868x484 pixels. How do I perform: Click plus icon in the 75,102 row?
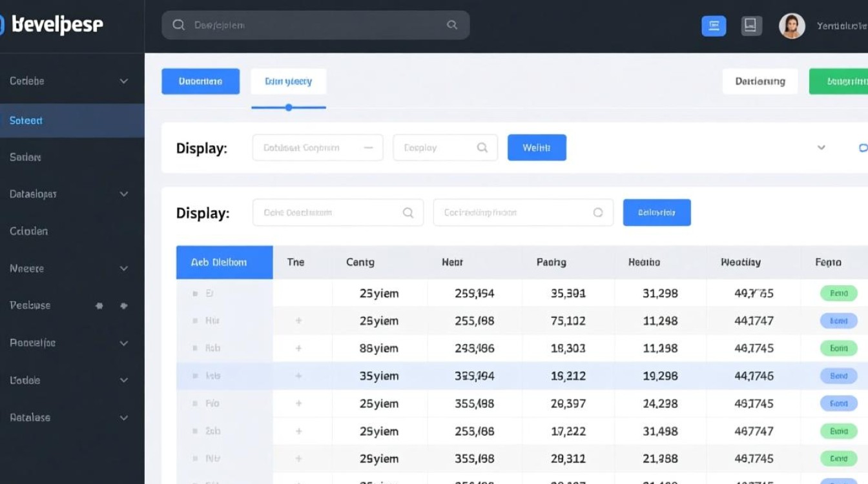click(298, 321)
